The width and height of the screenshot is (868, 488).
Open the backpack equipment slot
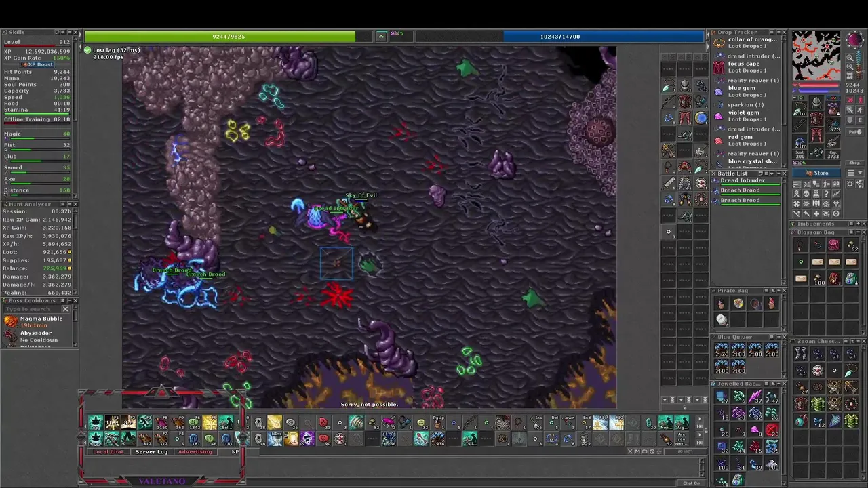pos(833,108)
